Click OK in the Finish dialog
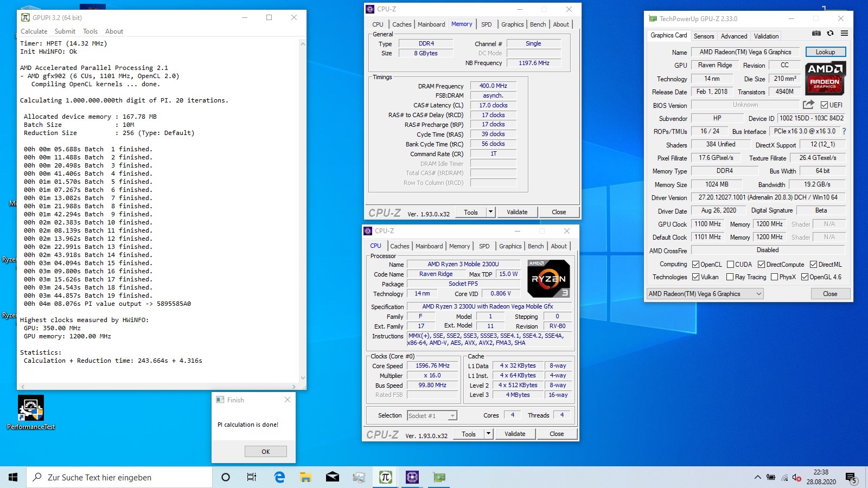Image resolution: width=868 pixels, height=488 pixels. tap(266, 452)
